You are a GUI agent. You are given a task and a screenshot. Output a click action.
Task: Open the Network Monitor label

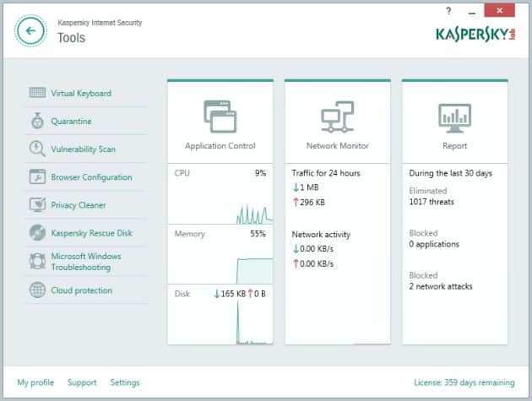click(338, 145)
